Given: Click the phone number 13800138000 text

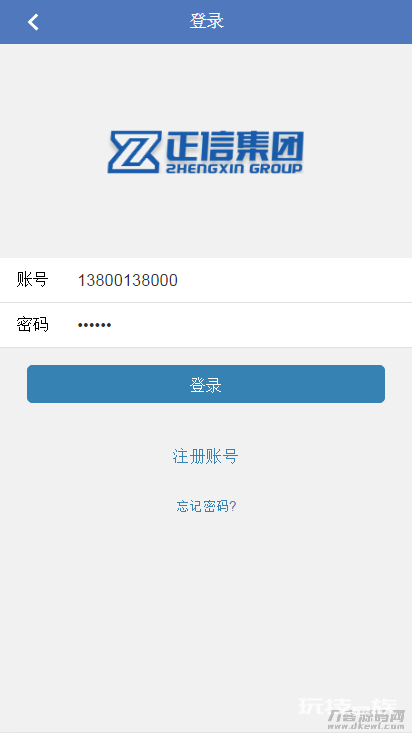Looking at the screenshot, I should point(128,280).
